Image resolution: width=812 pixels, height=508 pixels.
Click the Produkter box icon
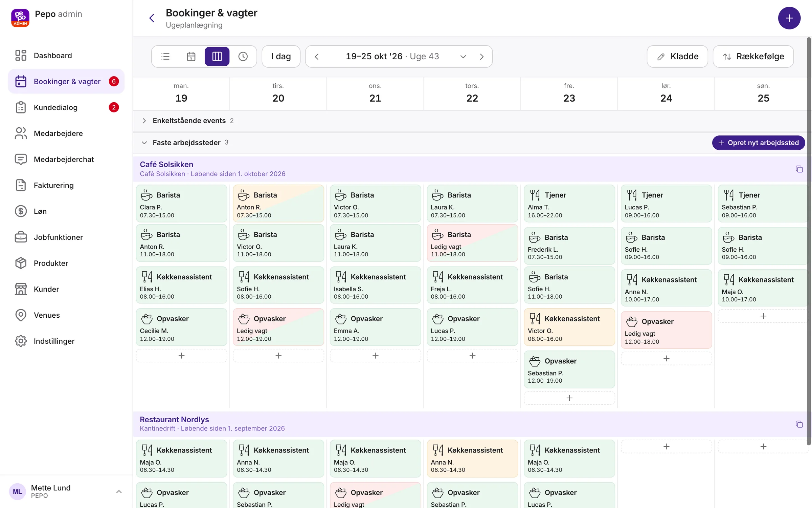21,263
